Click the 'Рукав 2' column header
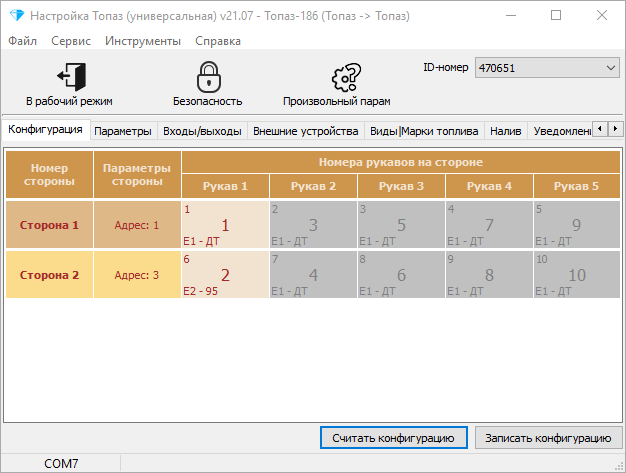Viewport: 626px width, 473px height. 313,186
